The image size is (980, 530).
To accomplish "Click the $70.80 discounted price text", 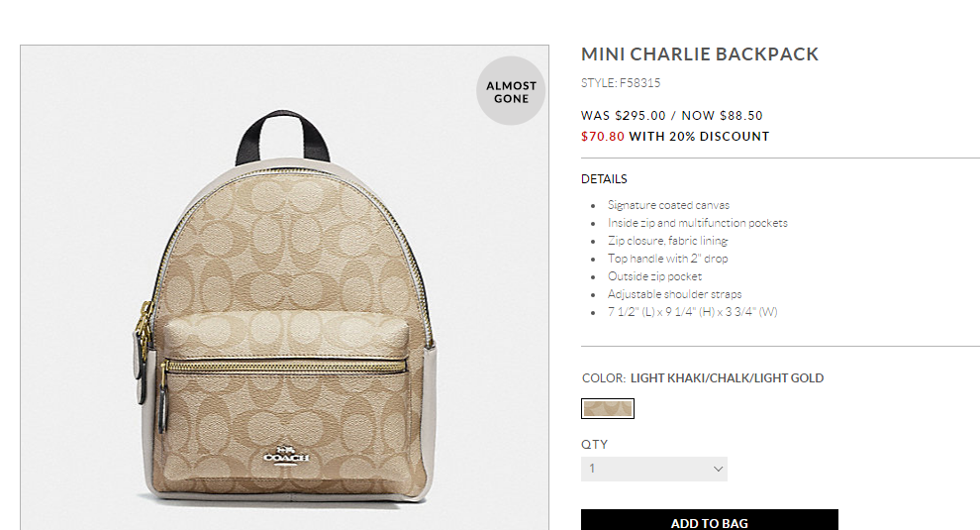I will tap(603, 137).
